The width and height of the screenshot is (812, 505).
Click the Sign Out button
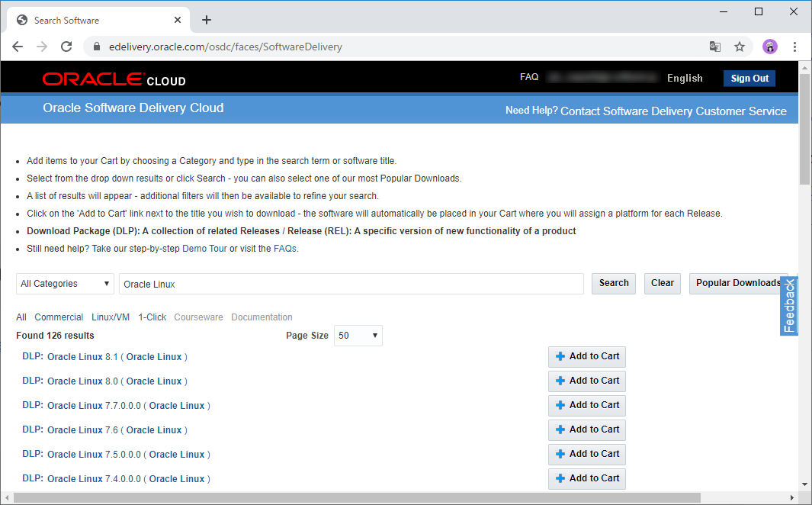(x=749, y=79)
